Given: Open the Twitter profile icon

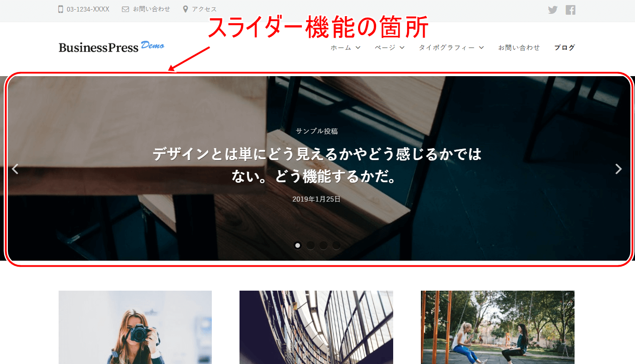Looking at the screenshot, I should [x=553, y=10].
